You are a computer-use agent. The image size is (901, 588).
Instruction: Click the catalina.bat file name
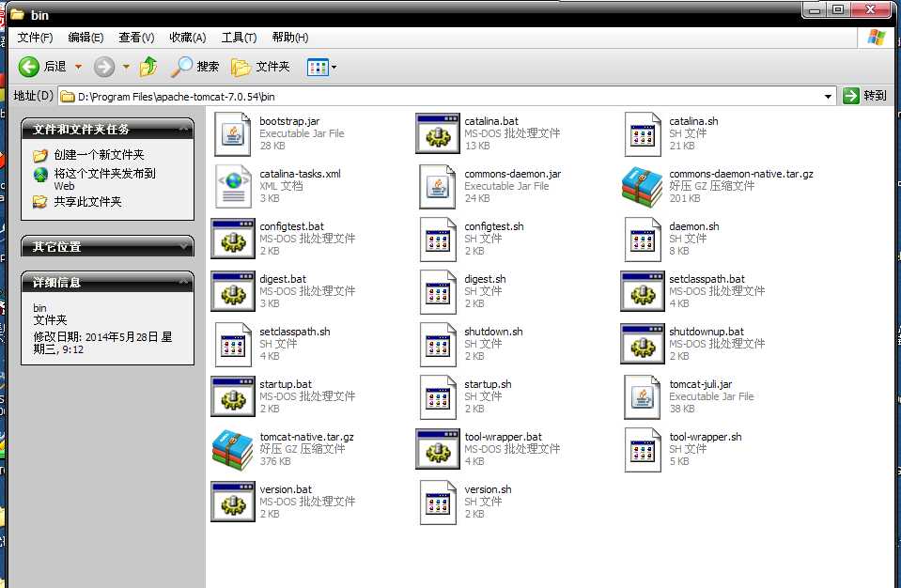coord(491,121)
